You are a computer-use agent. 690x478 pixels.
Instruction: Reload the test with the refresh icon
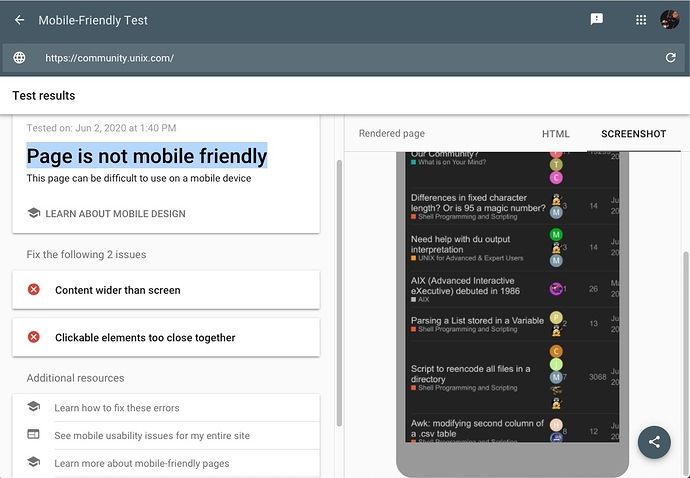coord(670,58)
